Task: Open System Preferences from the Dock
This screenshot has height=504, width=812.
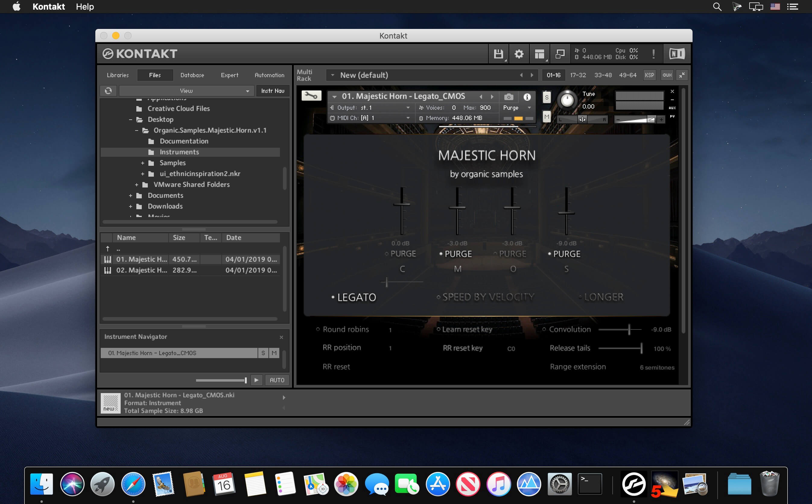Action: point(560,484)
